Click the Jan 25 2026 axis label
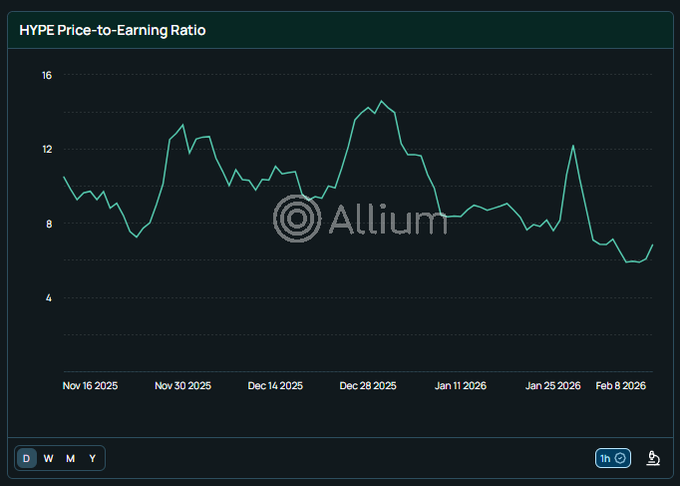The width and height of the screenshot is (680, 486). [553, 385]
